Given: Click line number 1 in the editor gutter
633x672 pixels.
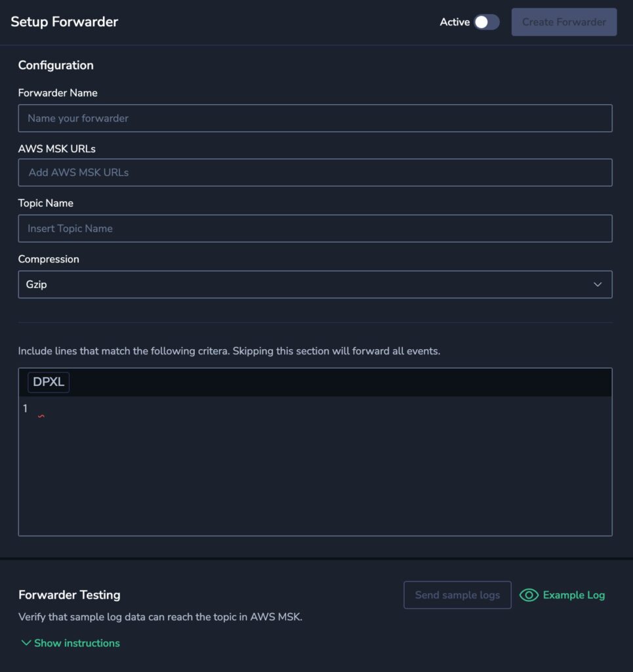Looking at the screenshot, I should coord(26,408).
